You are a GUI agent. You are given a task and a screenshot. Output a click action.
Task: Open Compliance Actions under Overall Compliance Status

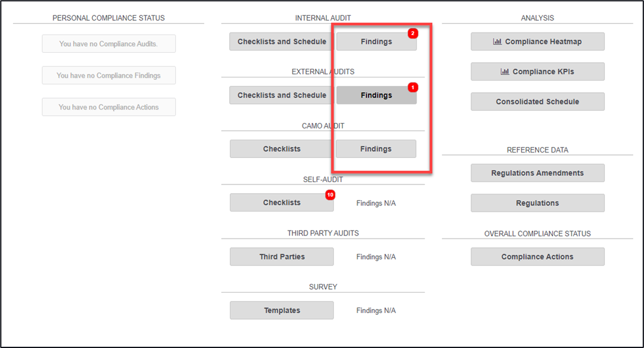[537, 257]
